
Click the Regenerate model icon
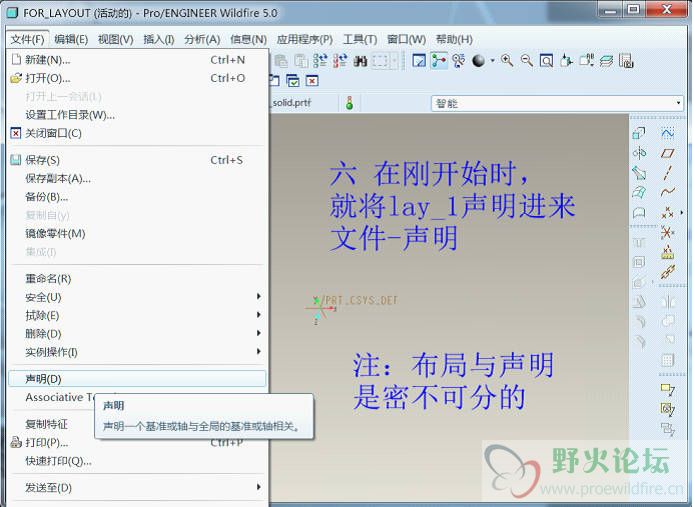(x=320, y=61)
